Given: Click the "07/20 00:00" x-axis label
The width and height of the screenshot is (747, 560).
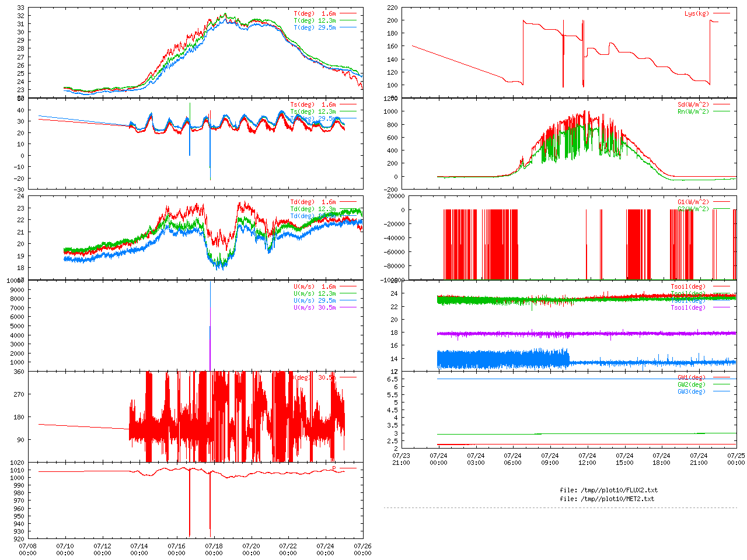Looking at the screenshot, I should [251, 550].
